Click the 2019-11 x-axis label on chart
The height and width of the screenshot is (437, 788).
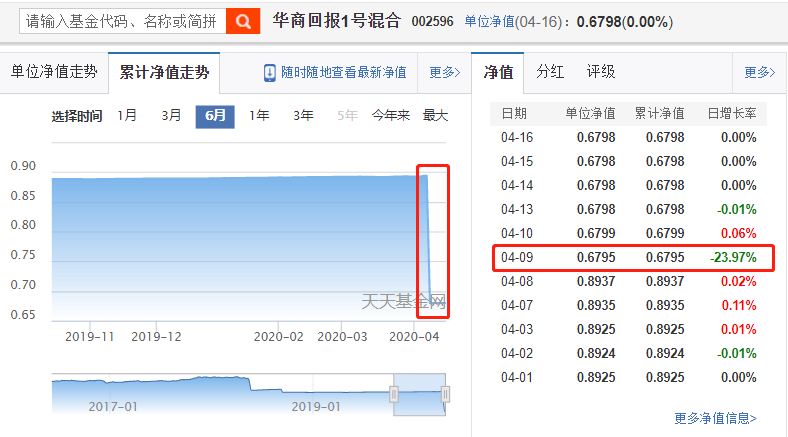pyautogui.click(x=89, y=337)
